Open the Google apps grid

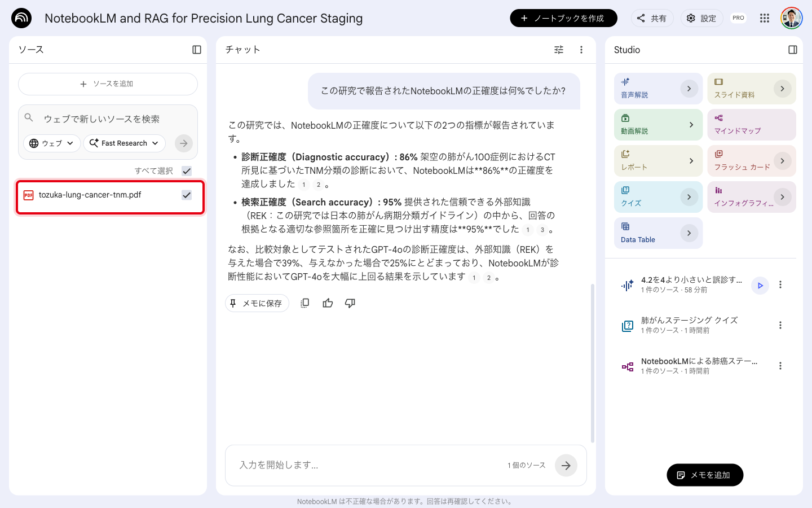(x=765, y=18)
